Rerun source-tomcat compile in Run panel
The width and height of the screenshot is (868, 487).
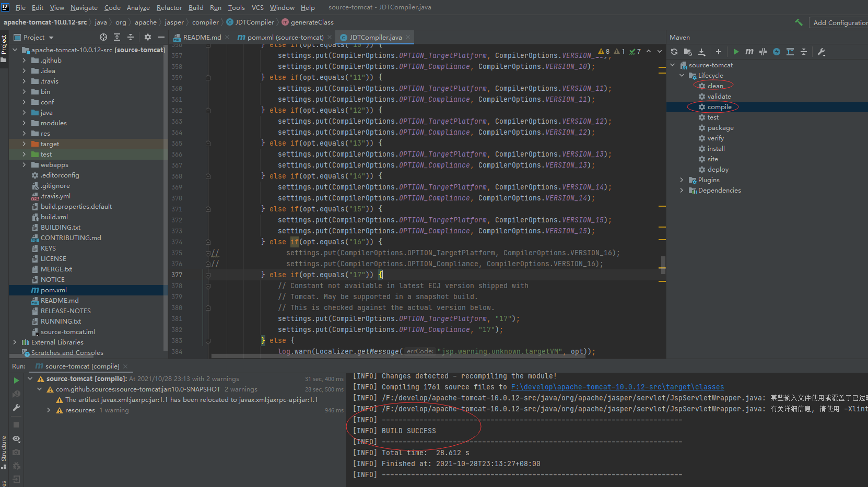pyautogui.click(x=16, y=381)
